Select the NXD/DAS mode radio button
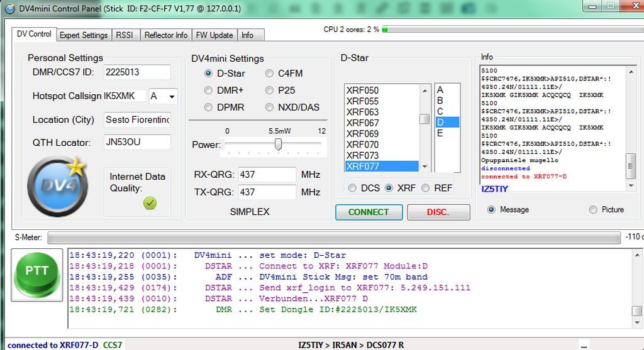644x350 pixels. [x=269, y=107]
